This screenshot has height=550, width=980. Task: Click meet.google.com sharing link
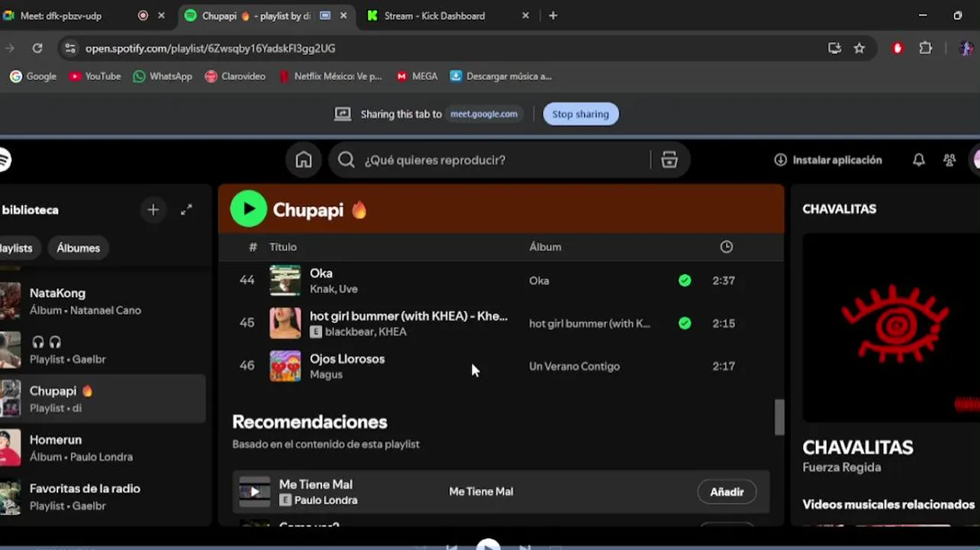pyautogui.click(x=484, y=114)
